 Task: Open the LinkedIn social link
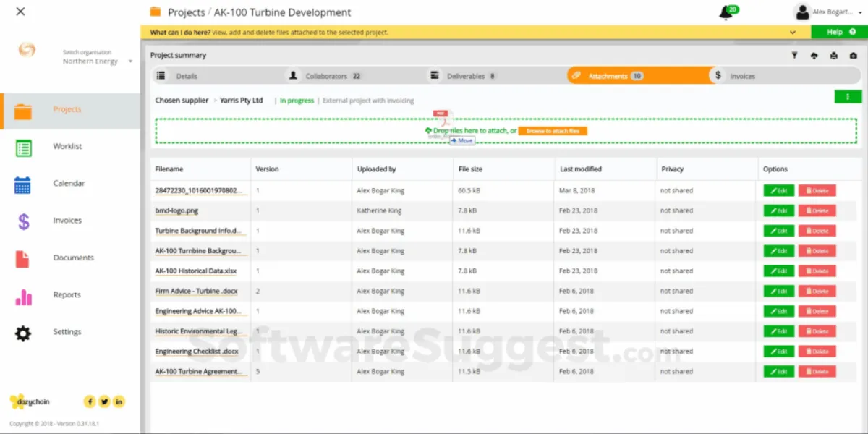pyautogui.click(x=119, y=401)
